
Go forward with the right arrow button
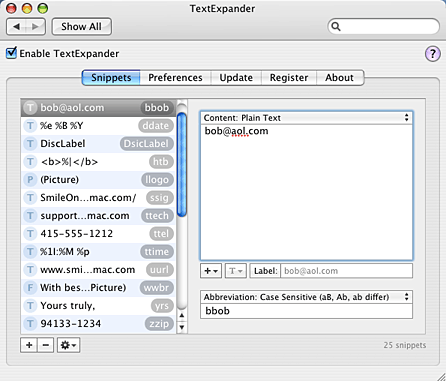click(x=35, y=26)
